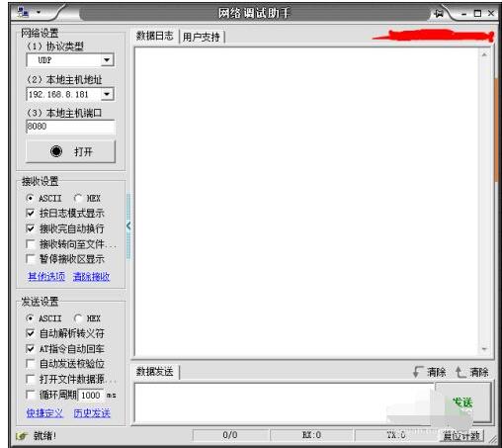The width and height of the screenshot is (502, 448).
Task: Select ASCII in 发送设置
Action: click(x=31, y=318)
